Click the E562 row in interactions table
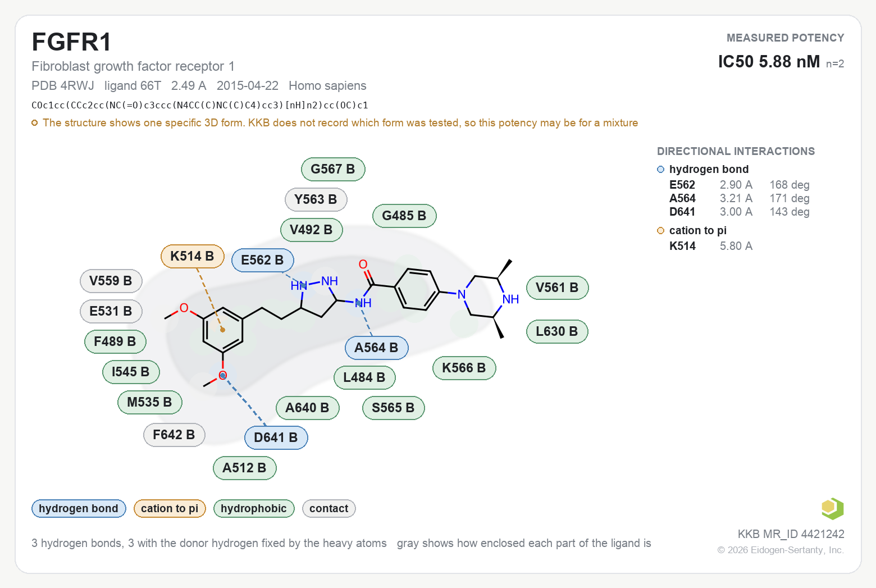The image size is (876, 588). [739, 185]
